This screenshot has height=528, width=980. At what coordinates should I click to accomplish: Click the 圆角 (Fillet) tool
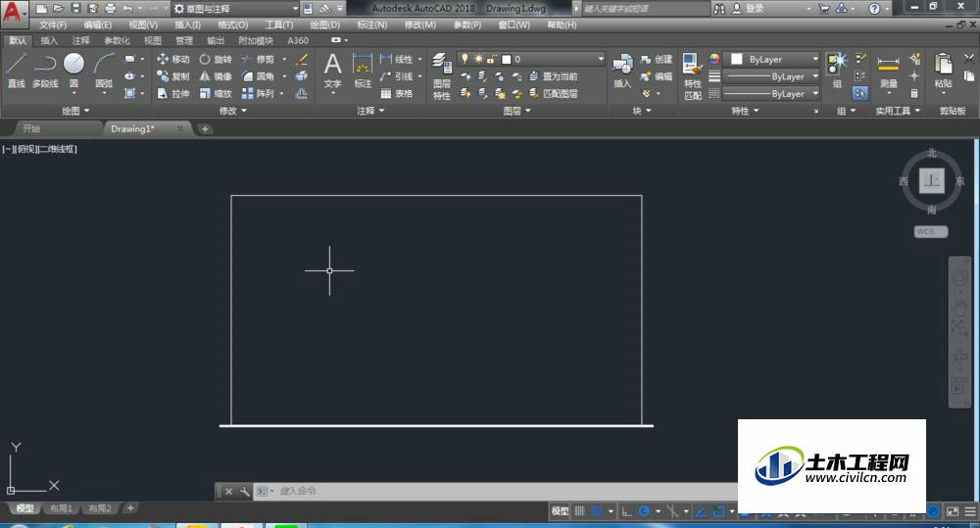tap(258, 76)
